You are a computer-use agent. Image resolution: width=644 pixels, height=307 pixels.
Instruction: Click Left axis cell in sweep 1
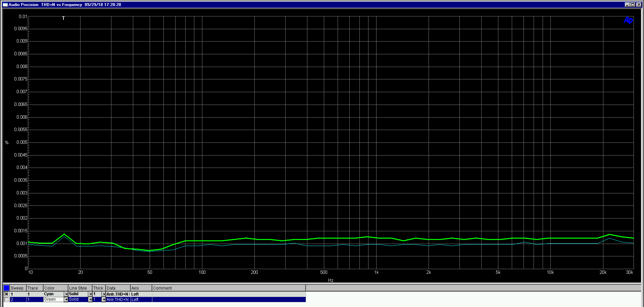pos(141,294)
